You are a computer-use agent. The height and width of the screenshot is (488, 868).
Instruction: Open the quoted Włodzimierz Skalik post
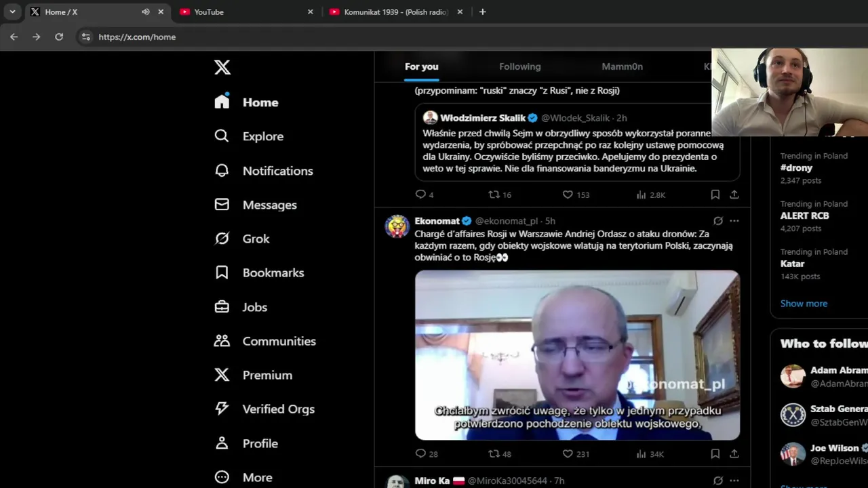point(577,142)
